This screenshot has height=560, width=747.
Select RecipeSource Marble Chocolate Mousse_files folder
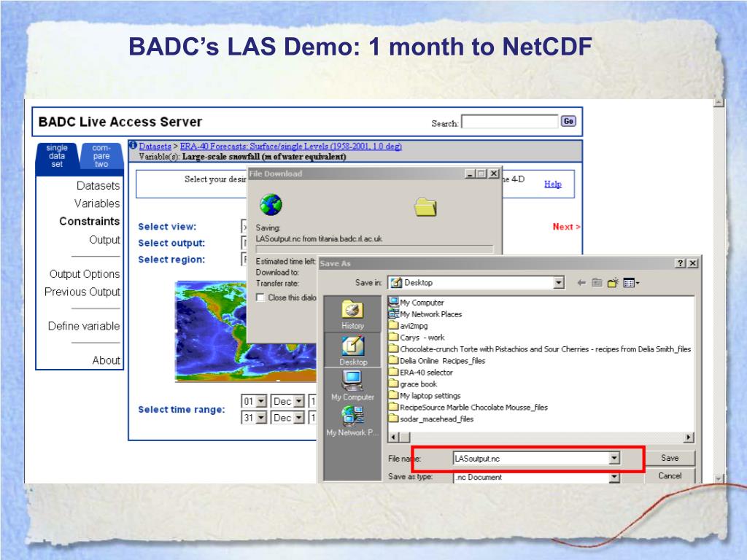click(468, 408)
